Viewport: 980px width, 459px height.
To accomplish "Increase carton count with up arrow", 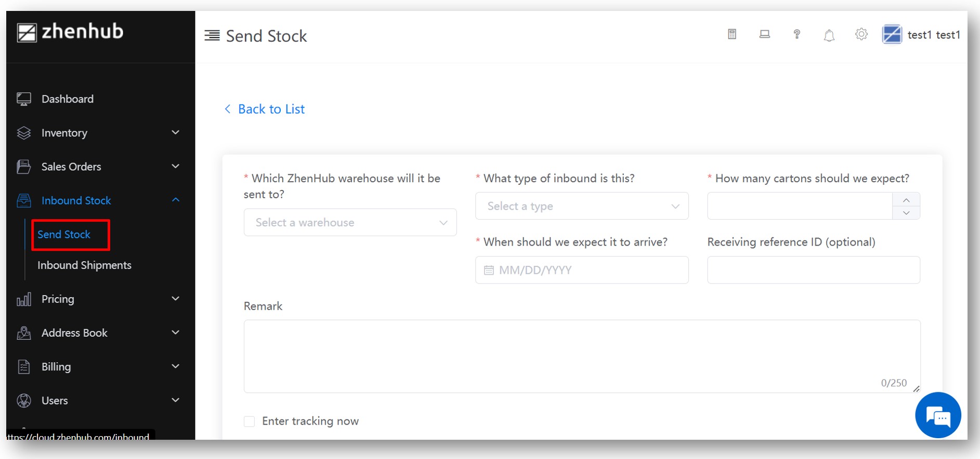I will (906, 200).
